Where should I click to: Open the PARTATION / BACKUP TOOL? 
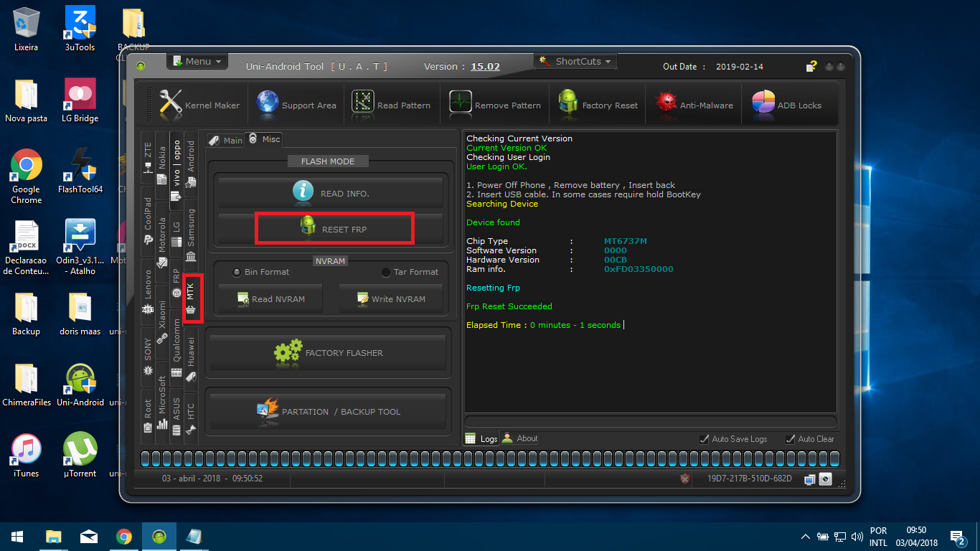(328, 412)
